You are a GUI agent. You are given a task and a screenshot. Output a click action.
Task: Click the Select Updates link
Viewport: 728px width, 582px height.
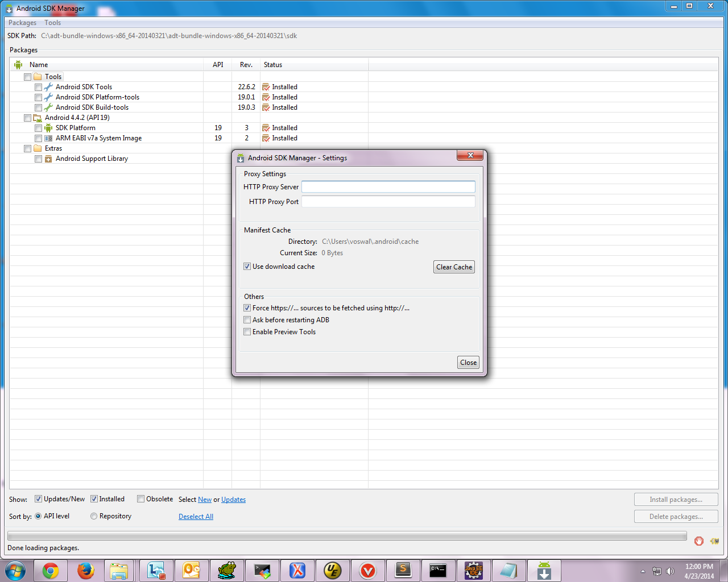234,500
